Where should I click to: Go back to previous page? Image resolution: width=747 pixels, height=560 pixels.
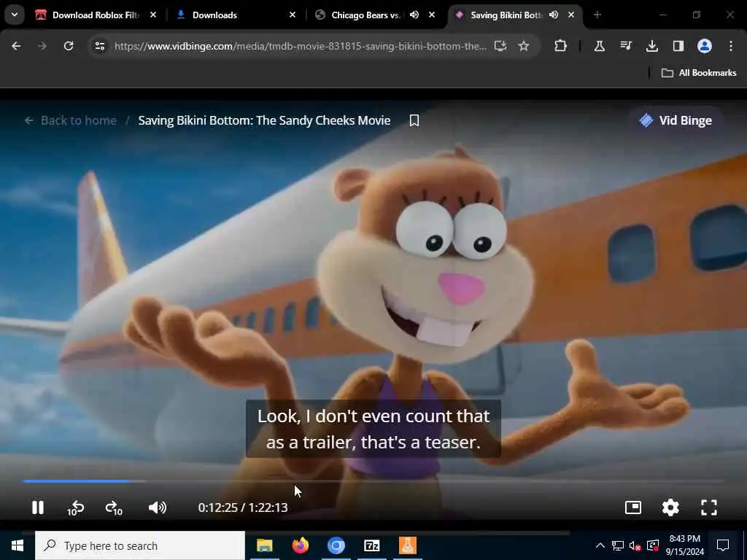16,46
